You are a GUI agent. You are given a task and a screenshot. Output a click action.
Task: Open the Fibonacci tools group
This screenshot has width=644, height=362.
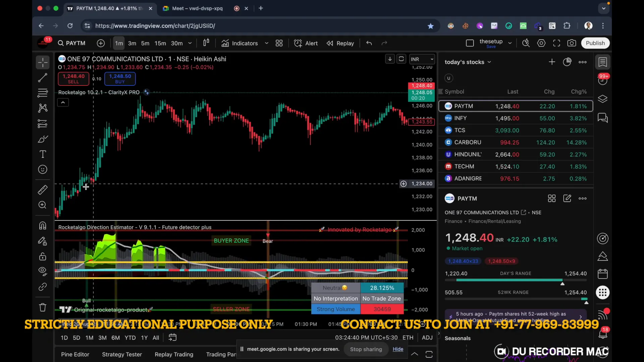[43, 93]
